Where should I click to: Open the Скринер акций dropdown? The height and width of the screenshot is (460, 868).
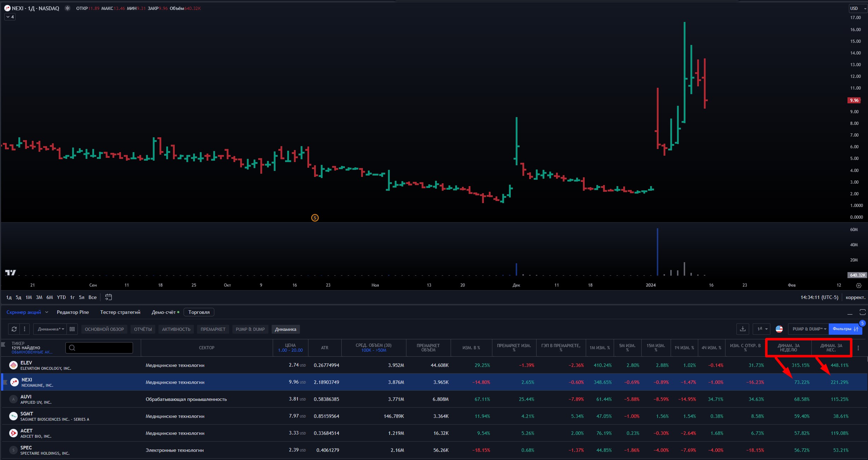pos(27,312)
